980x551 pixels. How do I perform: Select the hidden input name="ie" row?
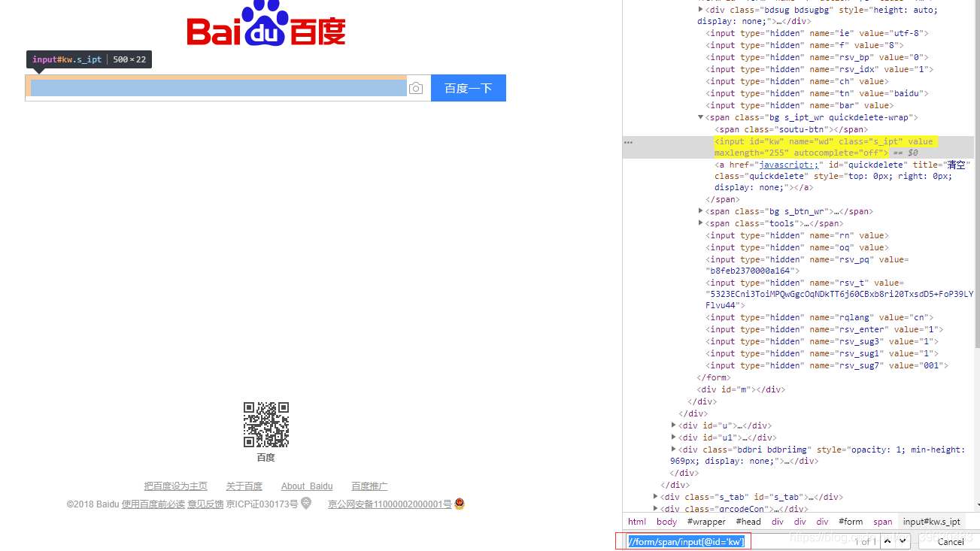(818, 33)
